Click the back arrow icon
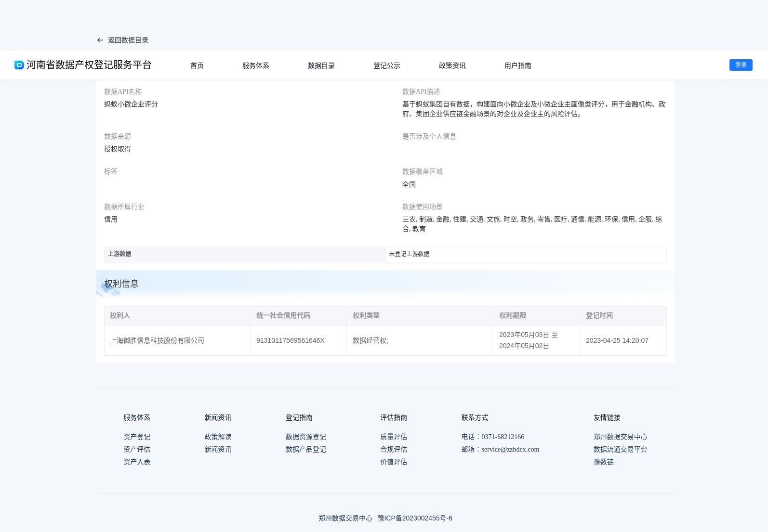 (x=100, y=40)
